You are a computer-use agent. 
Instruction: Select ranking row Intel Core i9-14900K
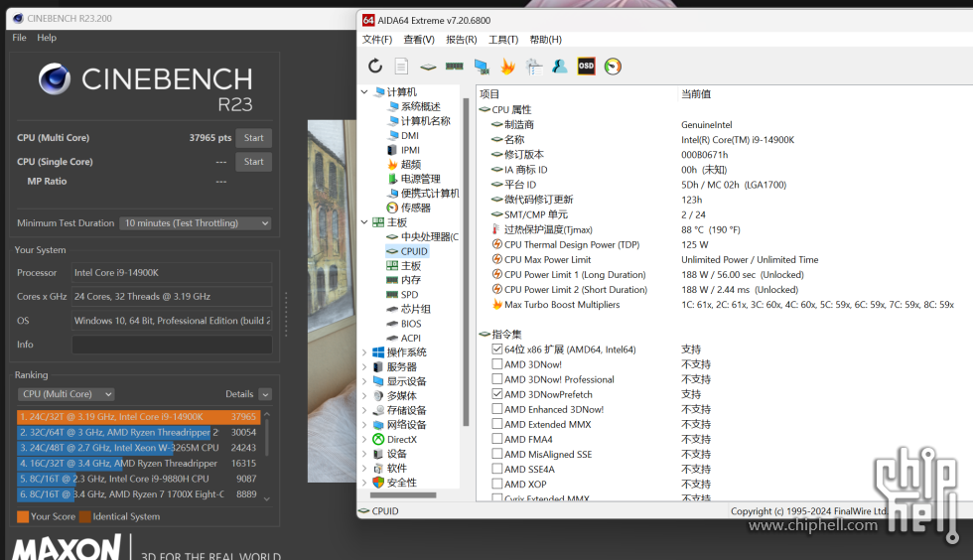coord(138,417)
